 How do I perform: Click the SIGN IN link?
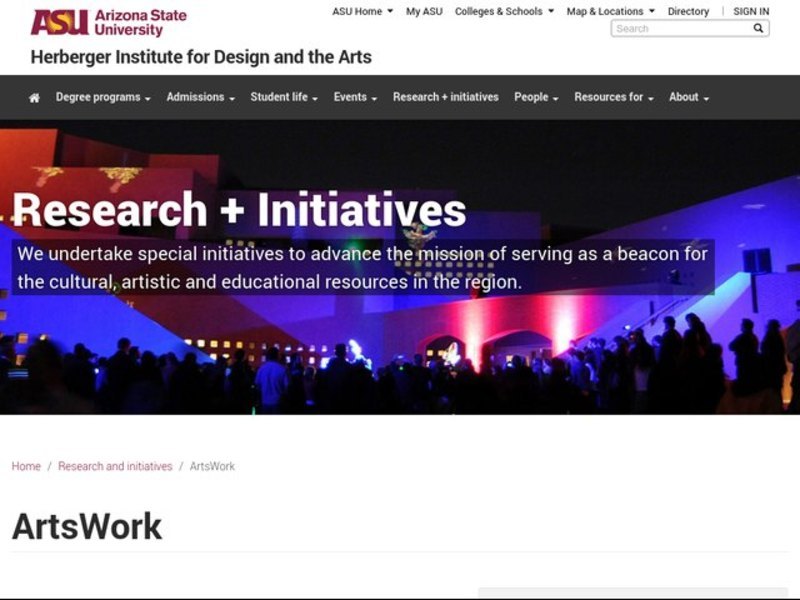[x=751, y=12]
